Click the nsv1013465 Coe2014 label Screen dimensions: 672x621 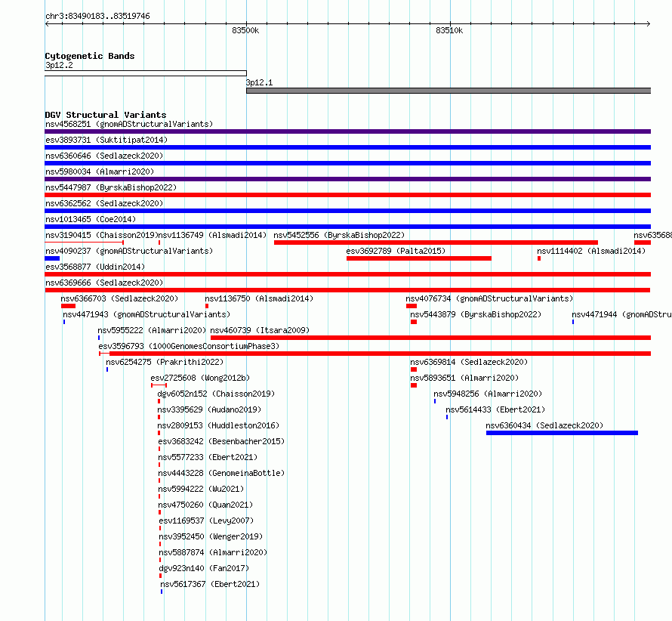pyautogui.click(x=91, y=220)
